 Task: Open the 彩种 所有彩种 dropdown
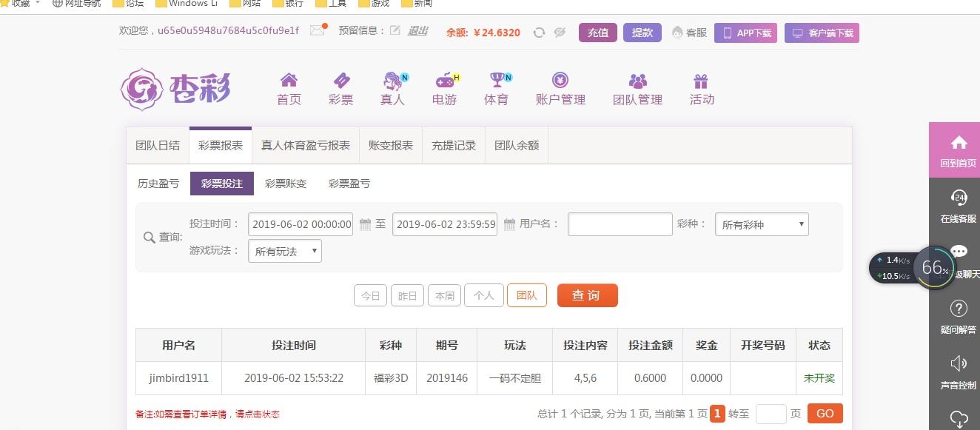click(762, 224)
